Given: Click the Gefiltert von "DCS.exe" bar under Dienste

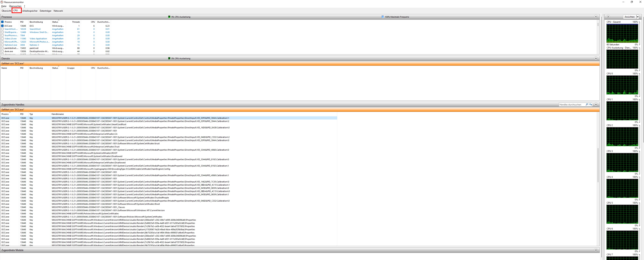Looking at the screenshot, I should (300, 64).
